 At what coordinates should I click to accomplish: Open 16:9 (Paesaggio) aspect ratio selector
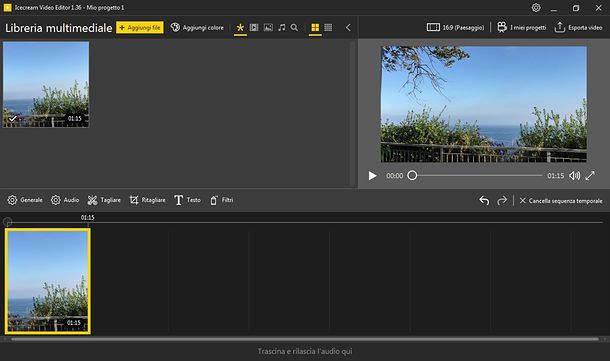[x=455, y=27]
